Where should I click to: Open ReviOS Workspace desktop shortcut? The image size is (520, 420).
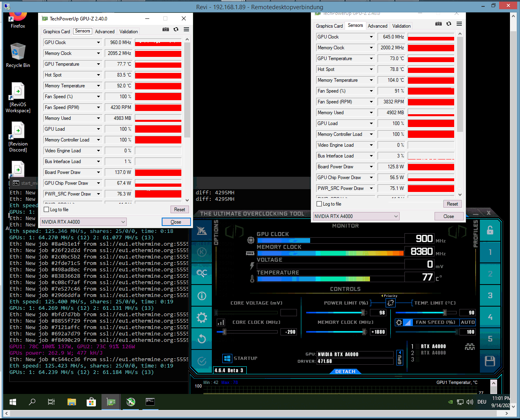(18, 97)
